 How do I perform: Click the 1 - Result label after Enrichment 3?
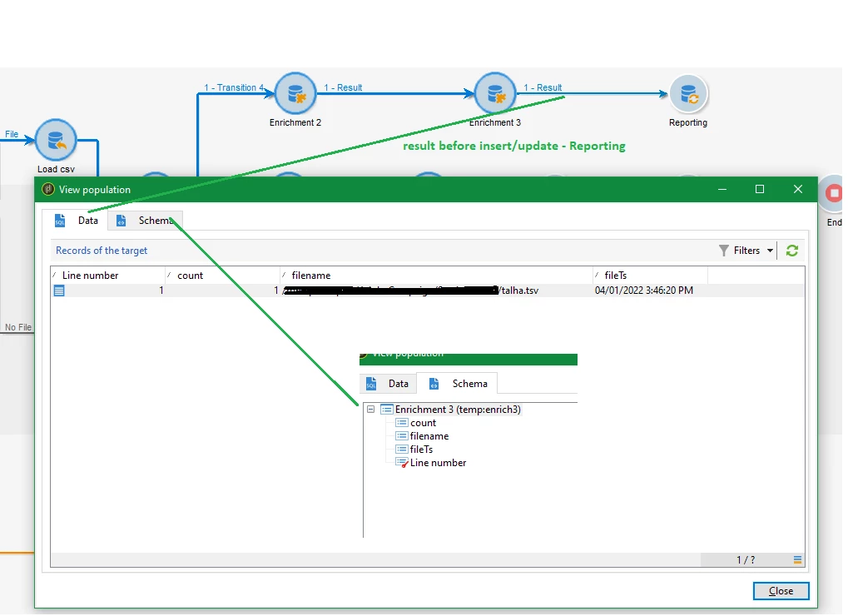click(x=543, y=87)
